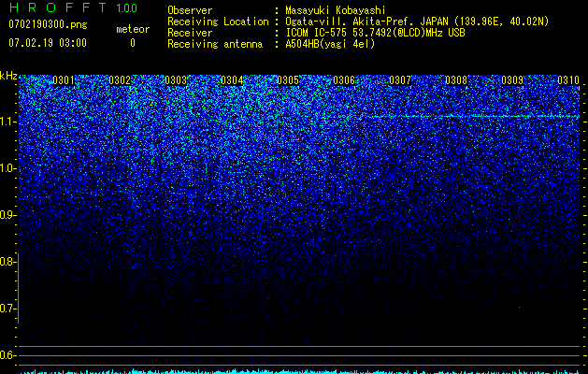Select the 0303 time marker
The image size is (588, 374).
click(176, 80)
